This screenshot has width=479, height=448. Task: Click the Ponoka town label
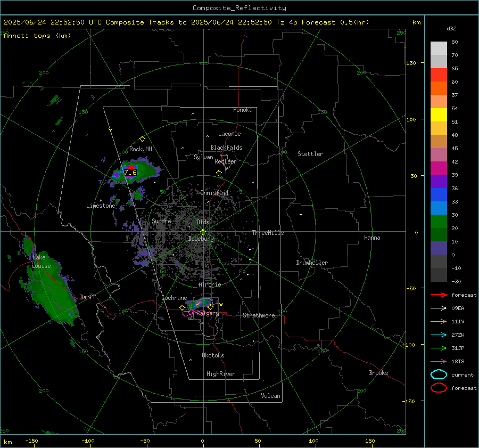tap(243, 110)
